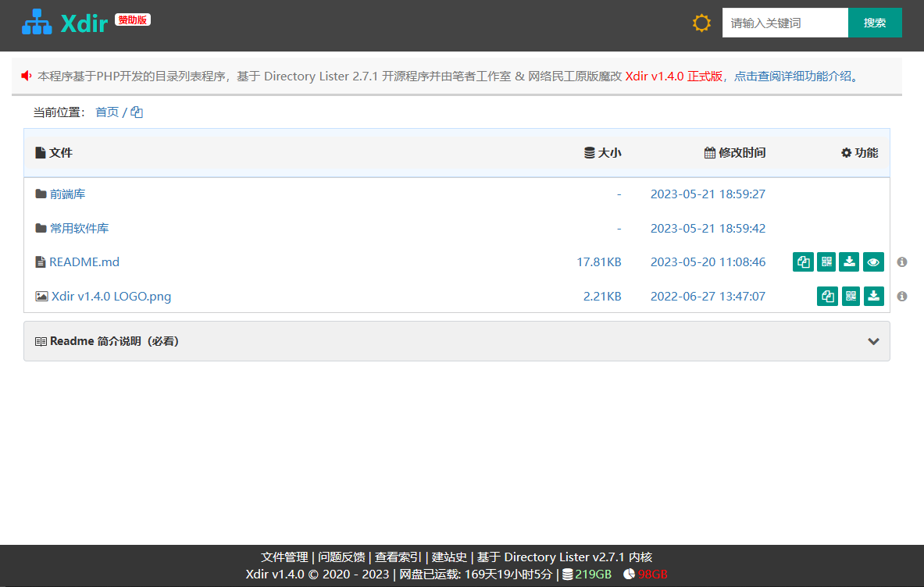
Task: Show info for Xdir v1.4.0 LOGO.png
Action: click(902, 296)
